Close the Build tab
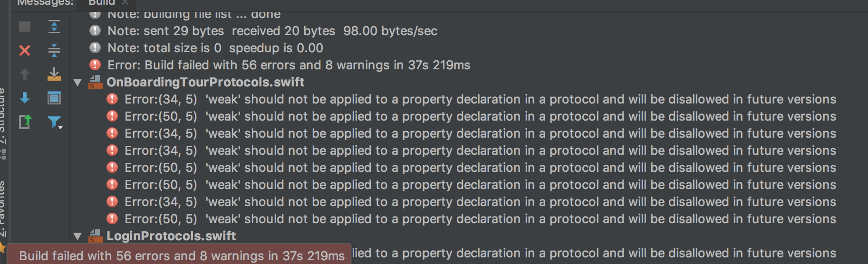 click(x=125, y=3)
